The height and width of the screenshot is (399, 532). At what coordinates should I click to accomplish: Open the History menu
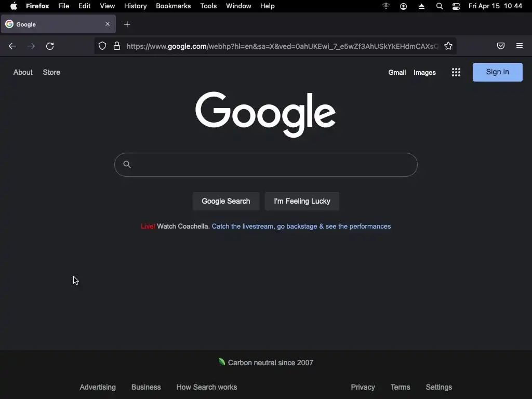point(136,6)
